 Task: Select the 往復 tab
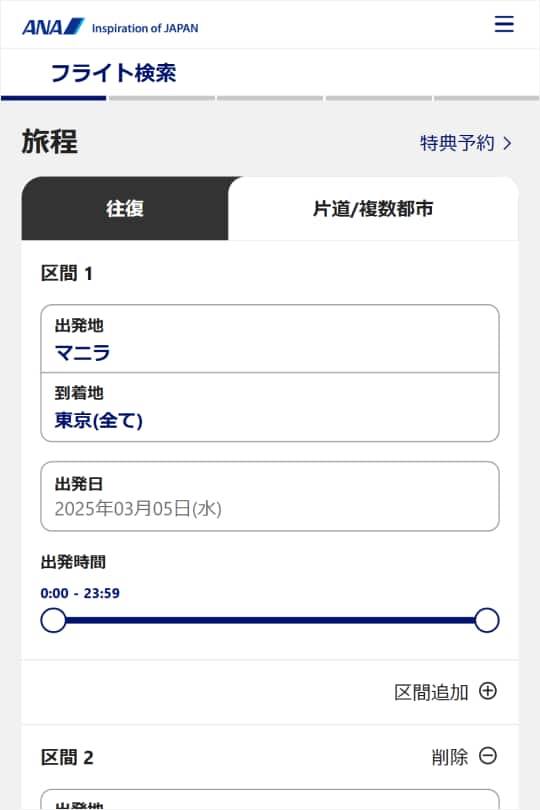125,208
